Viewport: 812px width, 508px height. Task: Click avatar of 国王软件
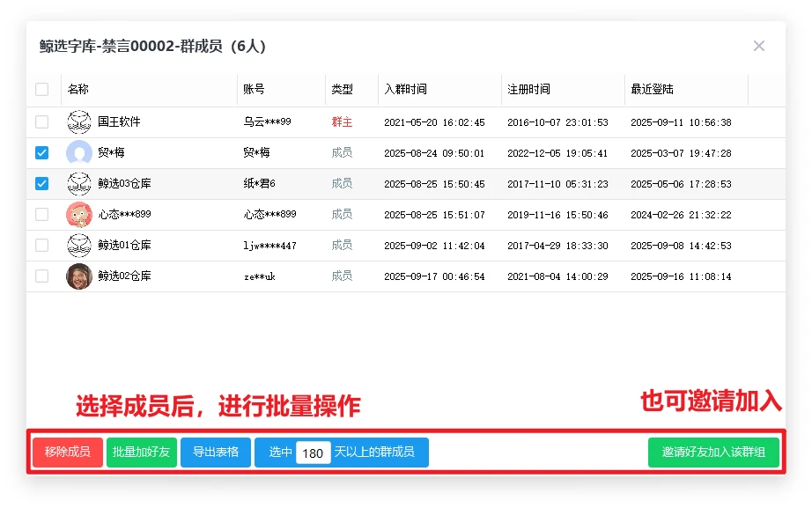pyautogui.click(x=79, y=122)
